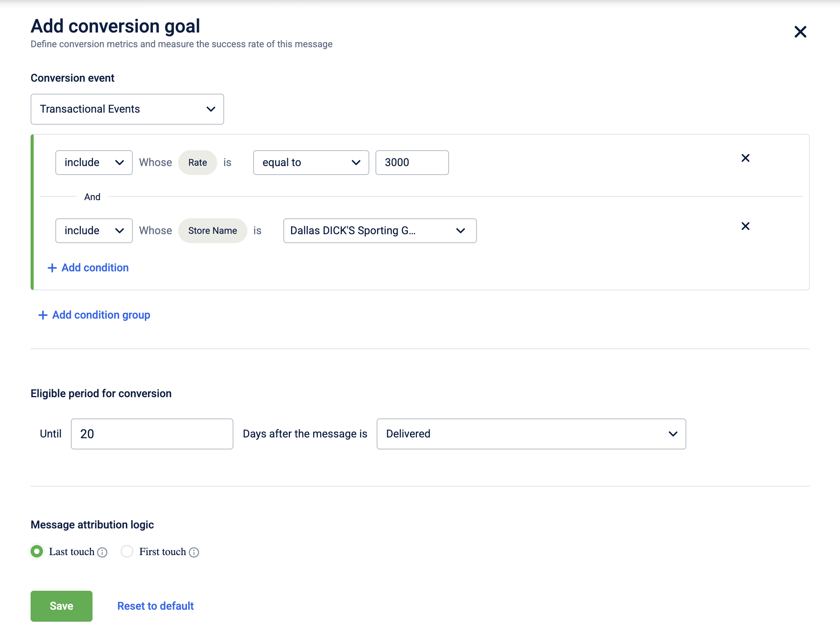Close the Add conversion goal dialog
The width and height of the screenshot is (840, 631).
800,32
